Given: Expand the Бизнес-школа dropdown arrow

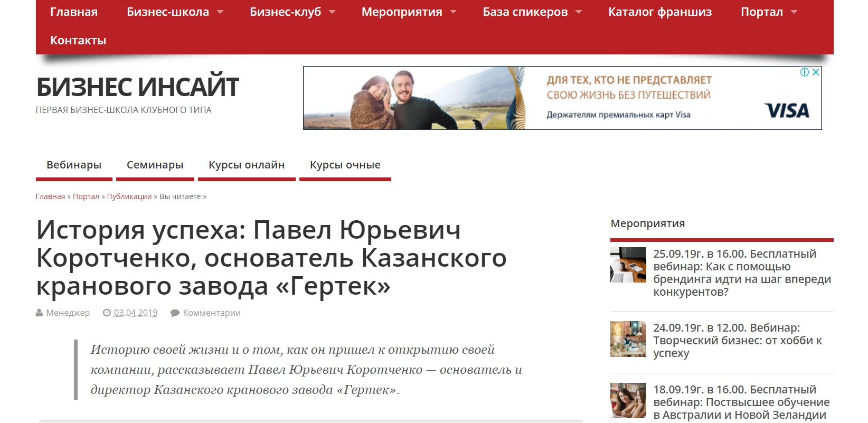Looking at the screenshot, I should [x=220, y=12].
